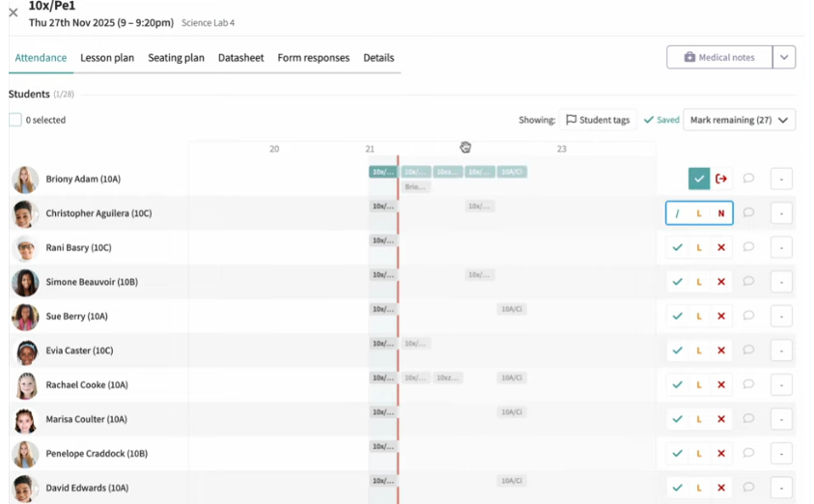
Task: Open comment bubble for Penelope Craddock
Action: [748, 454]
